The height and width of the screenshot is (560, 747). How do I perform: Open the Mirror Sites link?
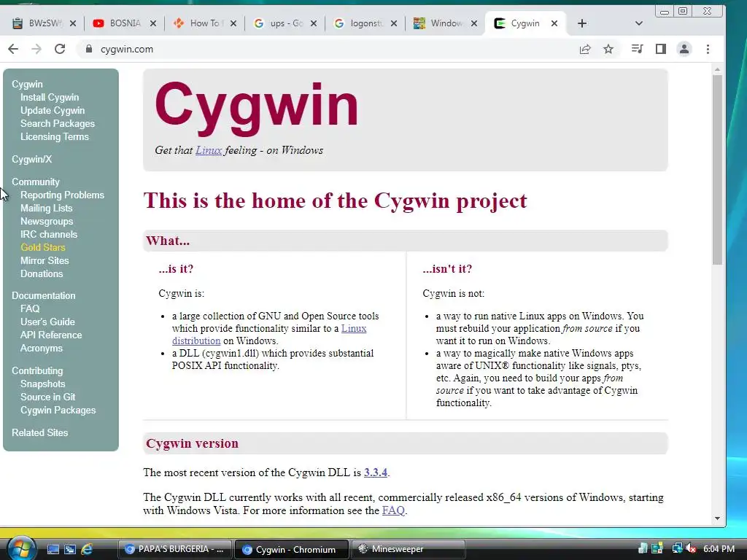44,260
